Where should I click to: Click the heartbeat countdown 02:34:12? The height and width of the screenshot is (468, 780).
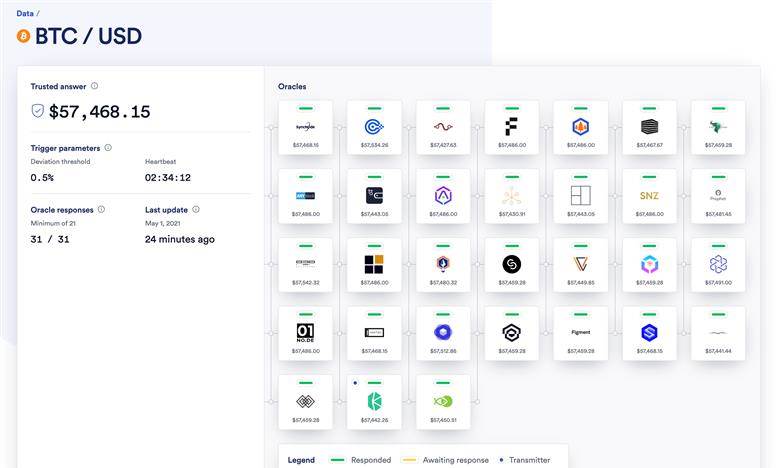click(x=168, y=178)
